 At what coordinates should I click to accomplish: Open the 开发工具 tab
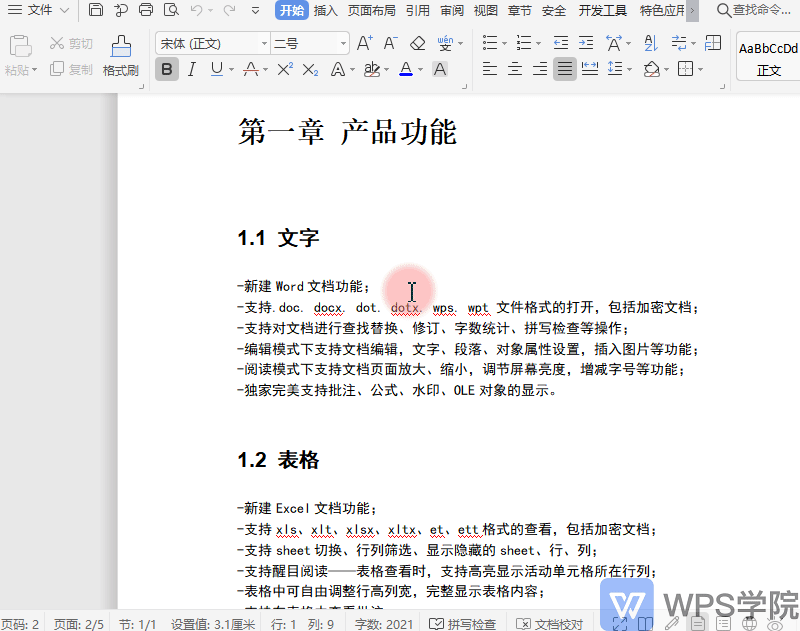[603, 10]
